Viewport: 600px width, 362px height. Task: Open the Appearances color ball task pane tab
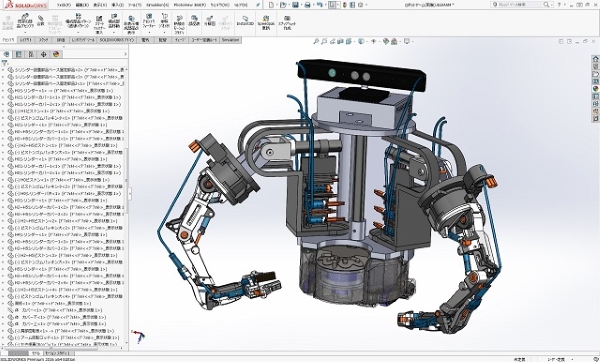point(595,89)
